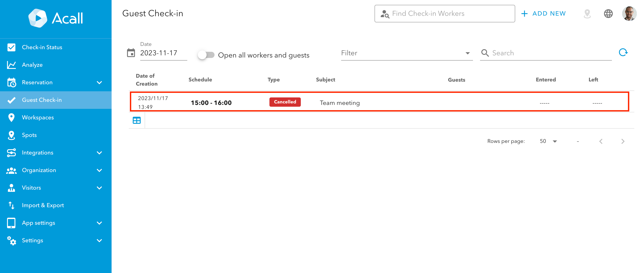Toggle Open all workers and guests switch
Viewport: 644px width, 273px height.
(x=206, y=55)
